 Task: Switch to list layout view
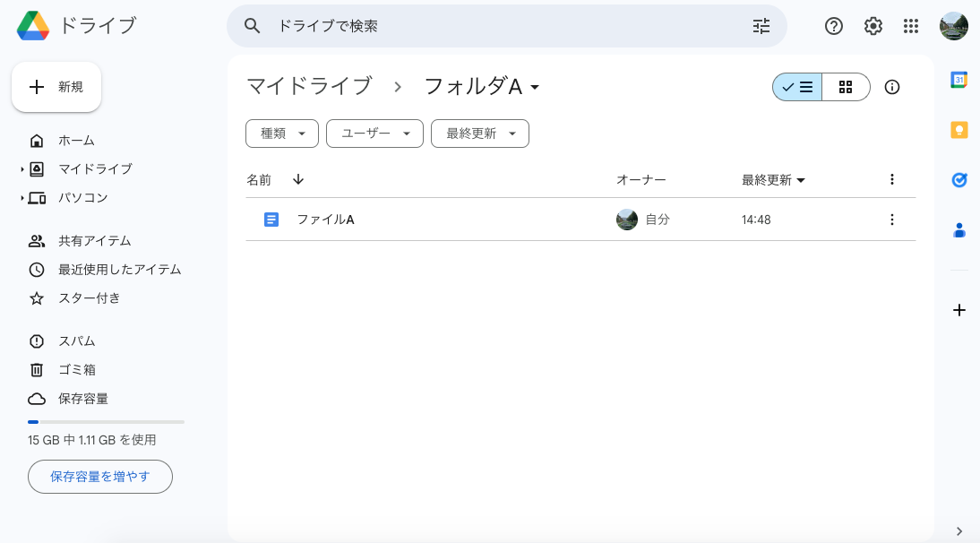point(797,87)
